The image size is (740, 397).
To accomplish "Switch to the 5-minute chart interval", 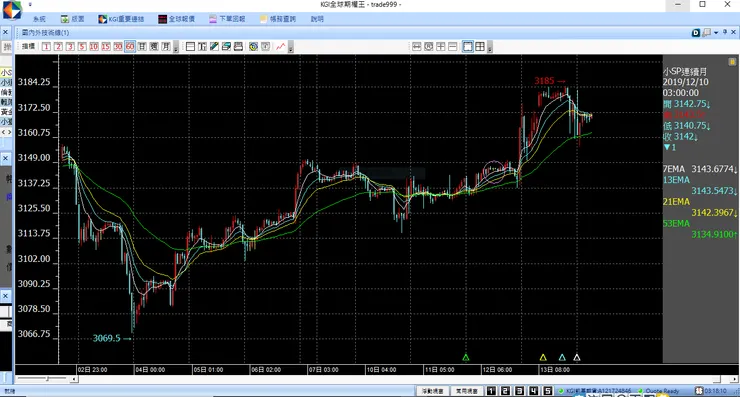I will pos(82,47).
